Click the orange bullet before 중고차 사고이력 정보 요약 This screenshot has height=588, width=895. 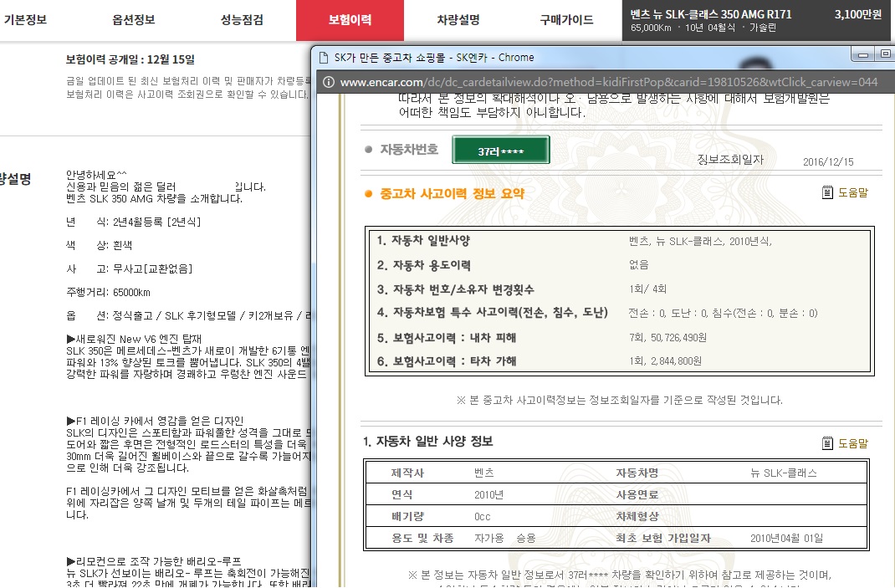click(x=368, y=194)
